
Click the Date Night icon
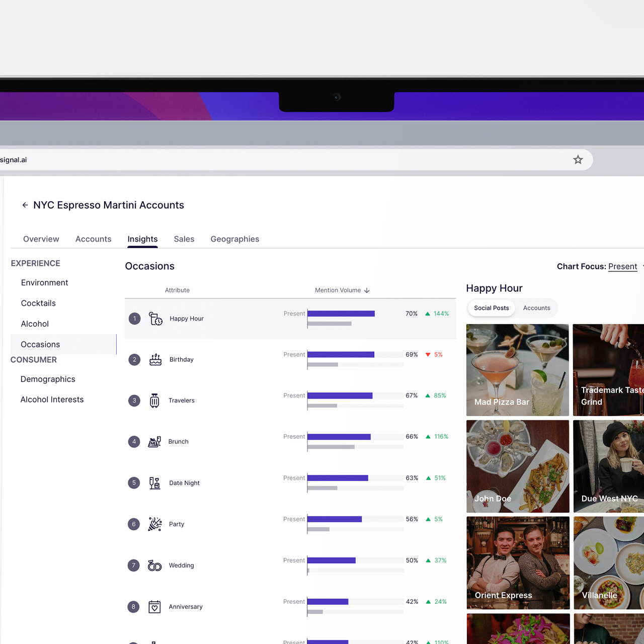point(154,483)
